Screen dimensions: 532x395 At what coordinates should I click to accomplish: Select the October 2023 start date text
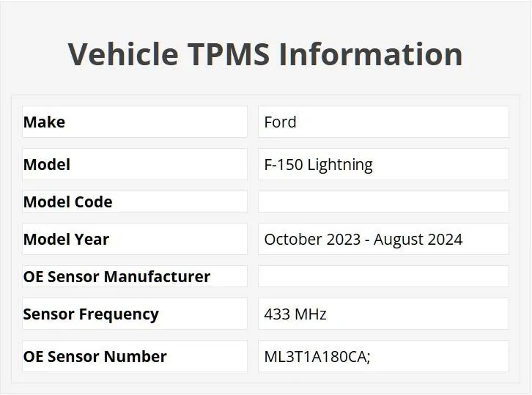coord(312,239)
